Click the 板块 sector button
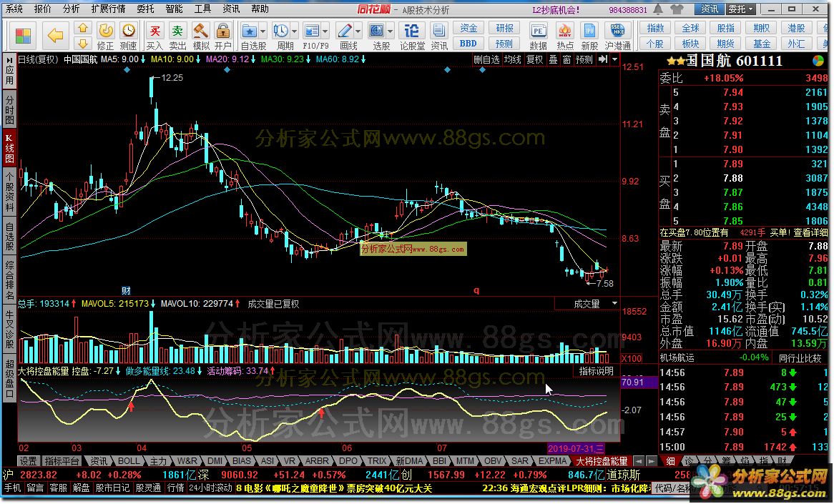The image size is (834, 504). [x=690, y=44]
